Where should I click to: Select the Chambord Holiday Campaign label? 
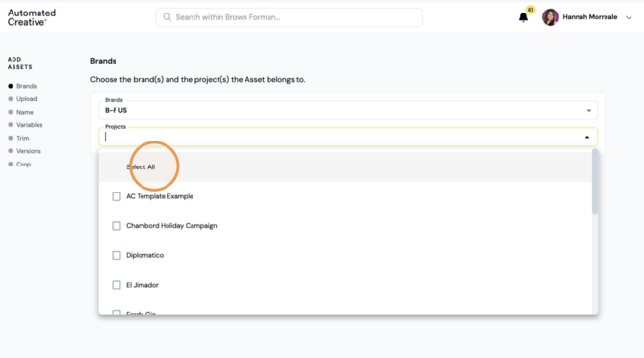tap(171, 226)
